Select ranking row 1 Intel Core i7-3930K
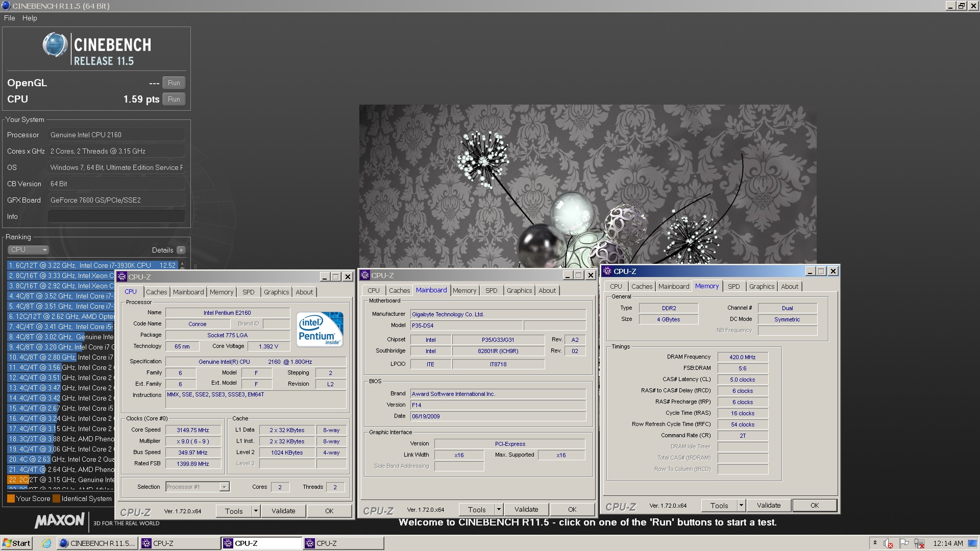Screen dimensions: 980x551 pyautogui.click(x=92, y=265)
